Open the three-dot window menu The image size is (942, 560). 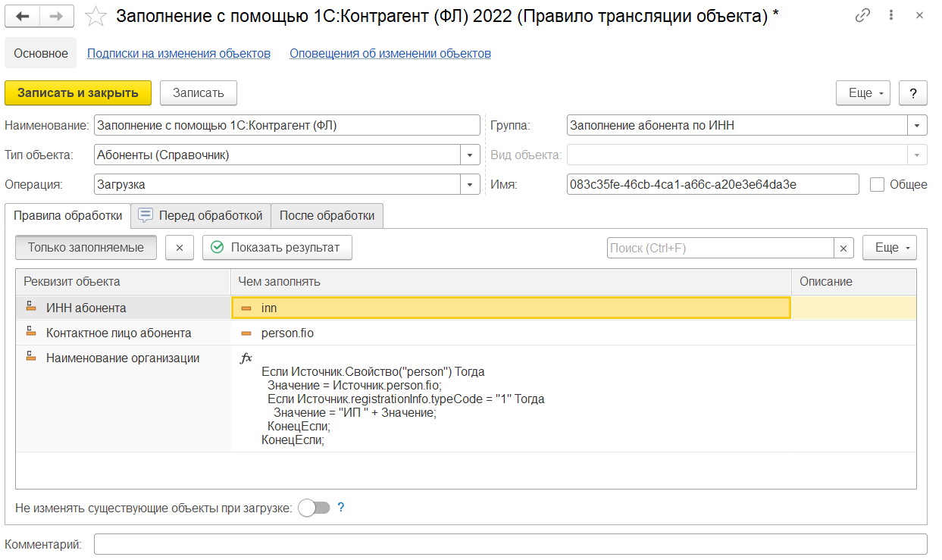tap(892, 16)
